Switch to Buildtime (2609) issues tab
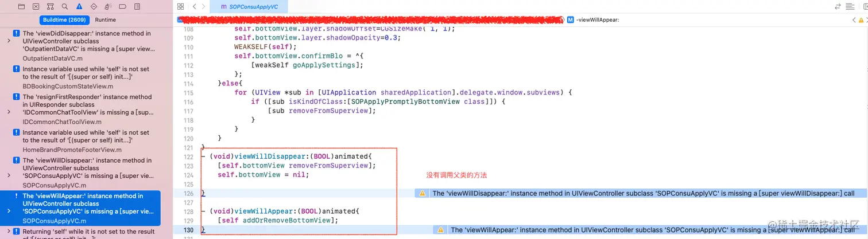The height and width of the screenshot is (239, 868). (63, 20)
